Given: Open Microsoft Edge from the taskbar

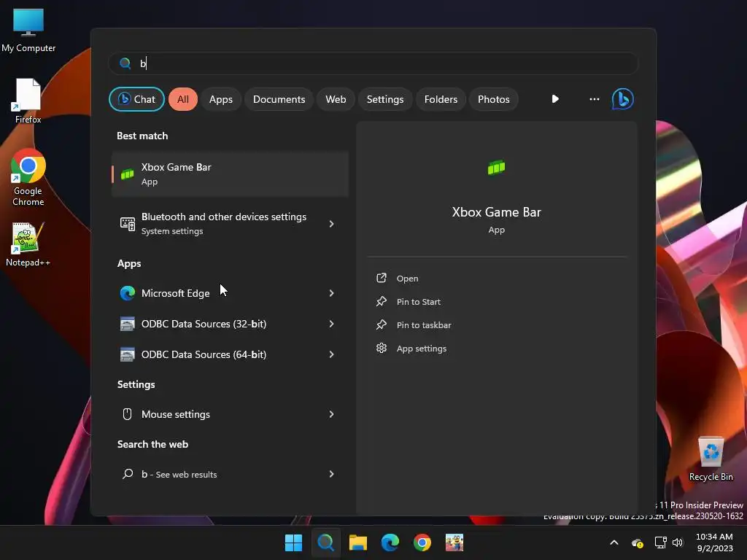Looking at the screenshot, I should coord(390,542).
